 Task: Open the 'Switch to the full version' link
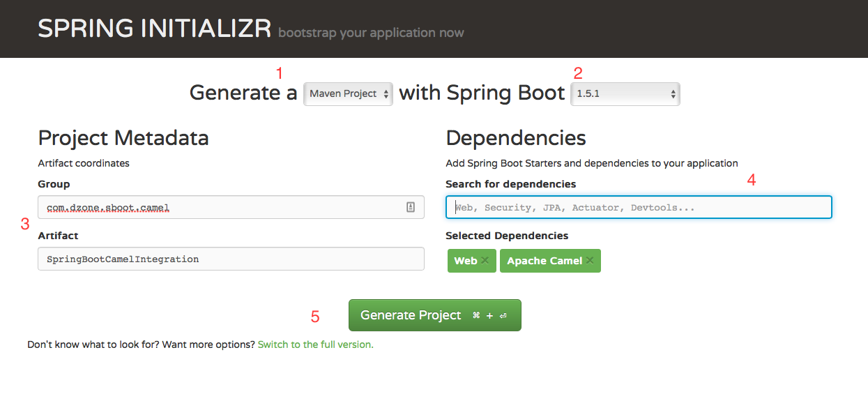[315, 344]
